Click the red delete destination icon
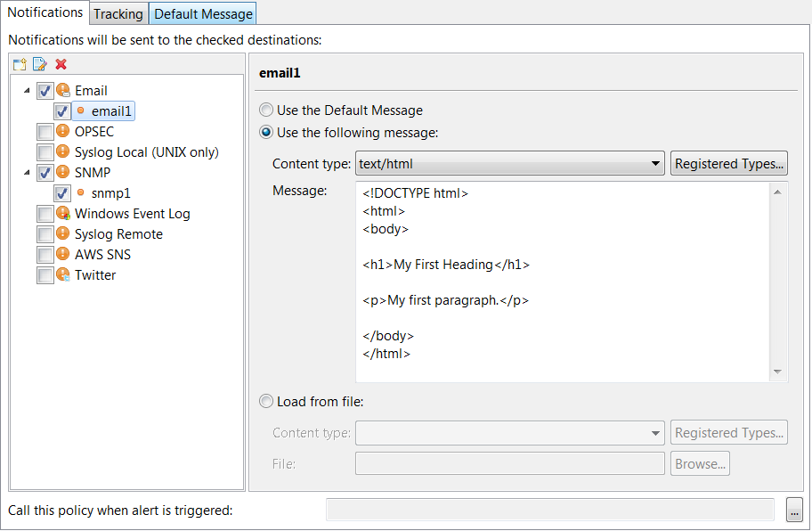The width and height of the screenshot is (812, 531). click(61, 64)
